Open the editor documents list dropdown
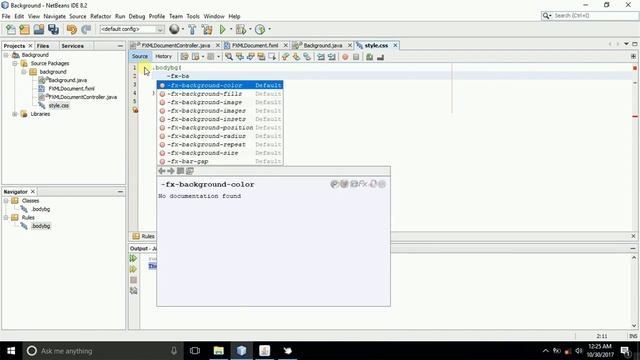This screenshot has height=360, width=640. pyautogui.click(x=626, y=44)
